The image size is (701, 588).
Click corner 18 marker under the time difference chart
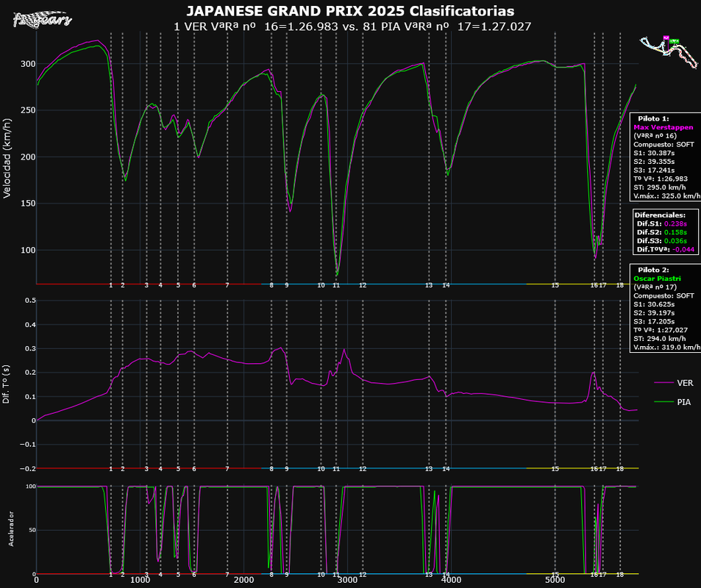tap(619, 469)
